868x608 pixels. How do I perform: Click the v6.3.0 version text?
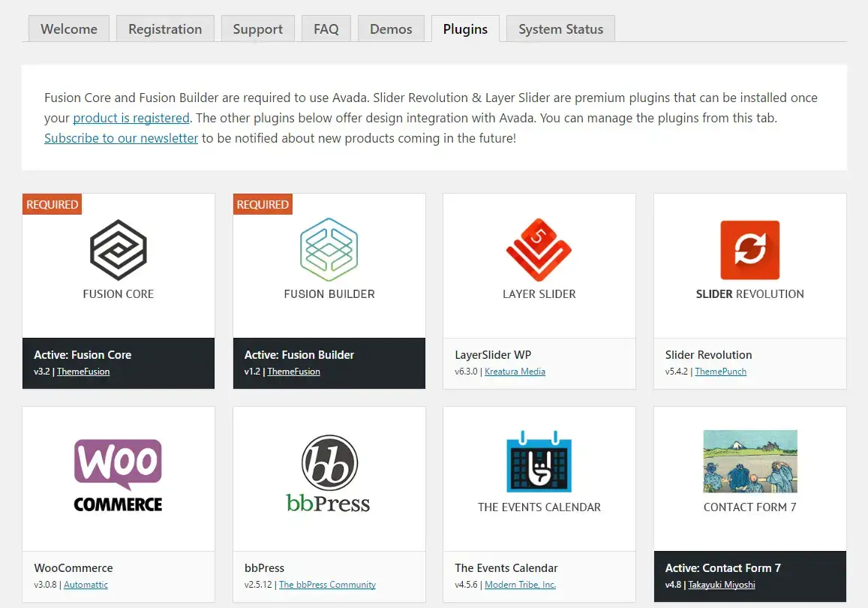[x=466, y=372]
